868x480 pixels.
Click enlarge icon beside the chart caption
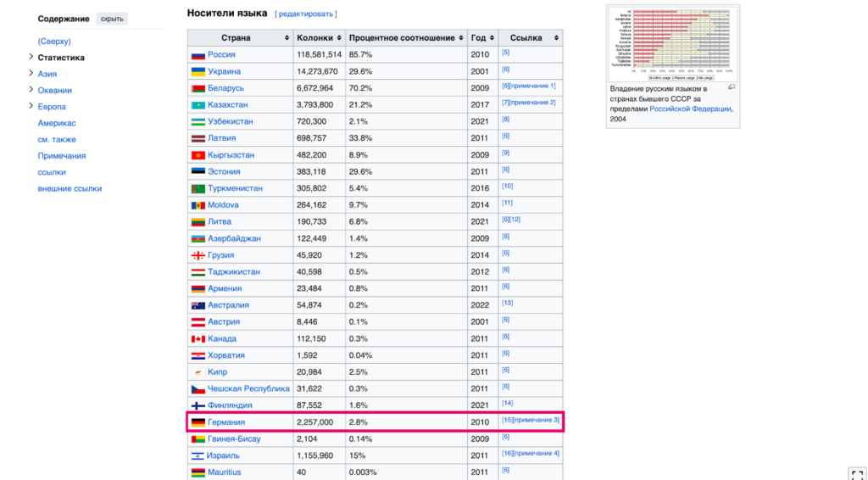732,87
